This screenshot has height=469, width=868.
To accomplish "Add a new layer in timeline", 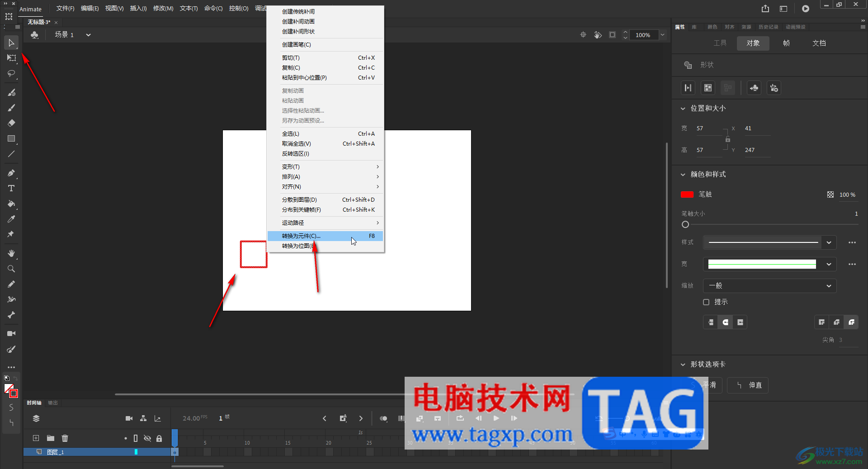I will pyautogui.click(x=36, y=438).
